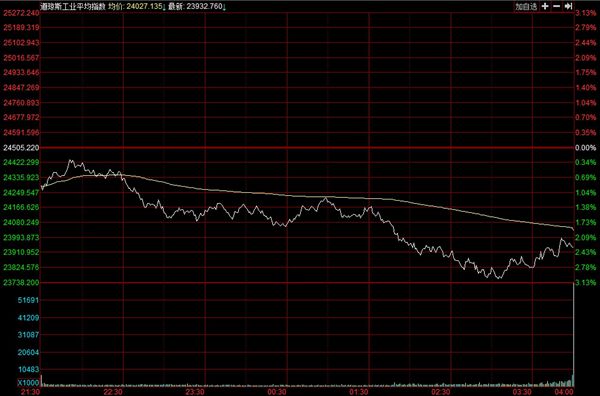Click the 0.00% baseline percentage label
Image resolution: width=600 pixels, height=396 pixels.
pos(586,148)
